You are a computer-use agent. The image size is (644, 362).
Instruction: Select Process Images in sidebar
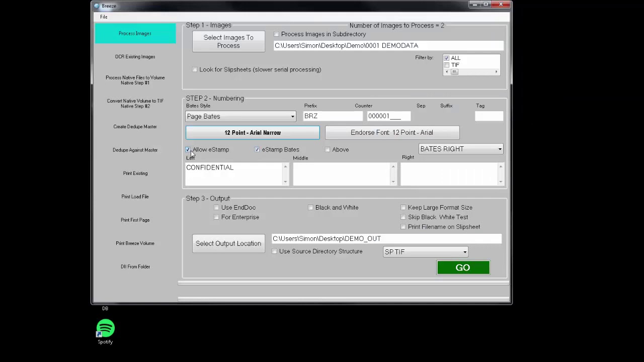pos(135,33)
